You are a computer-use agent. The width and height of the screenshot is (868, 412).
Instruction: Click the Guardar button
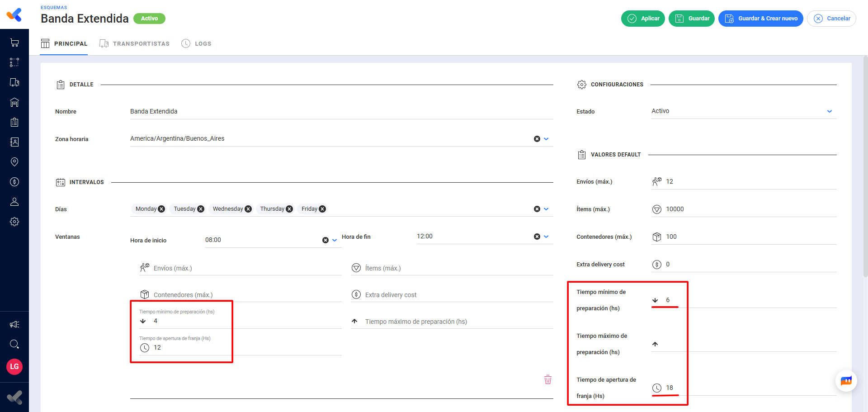coord(692,19)
